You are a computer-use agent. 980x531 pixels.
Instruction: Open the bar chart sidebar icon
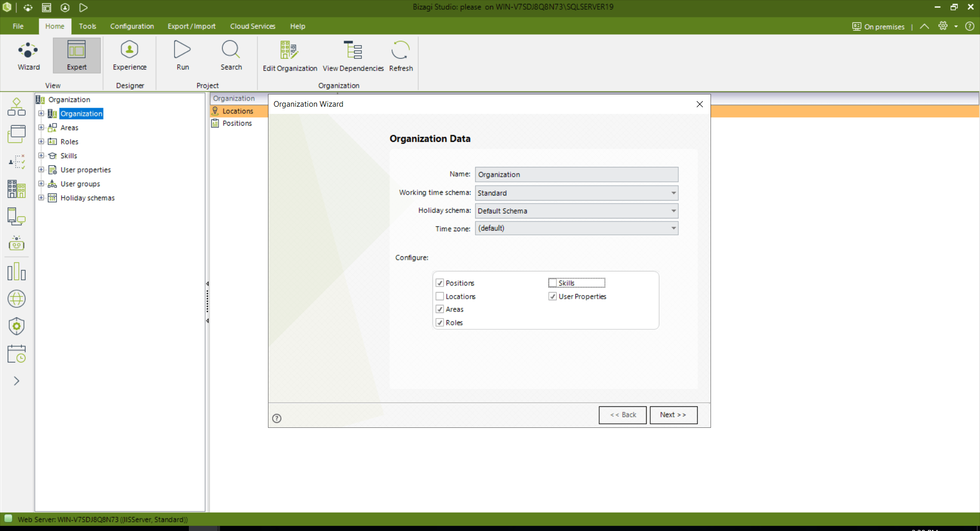16,271
